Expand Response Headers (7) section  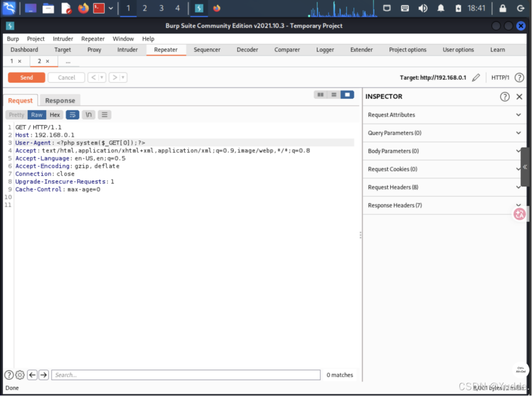click(445, 205)
